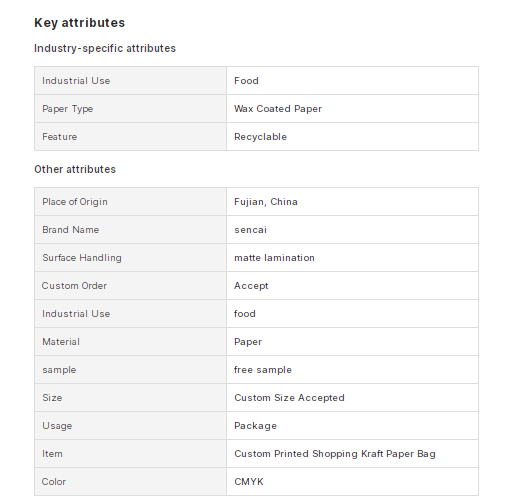The image size is (517, 498).
Task: Click the Accept custom order value
Action: [251, 286]
